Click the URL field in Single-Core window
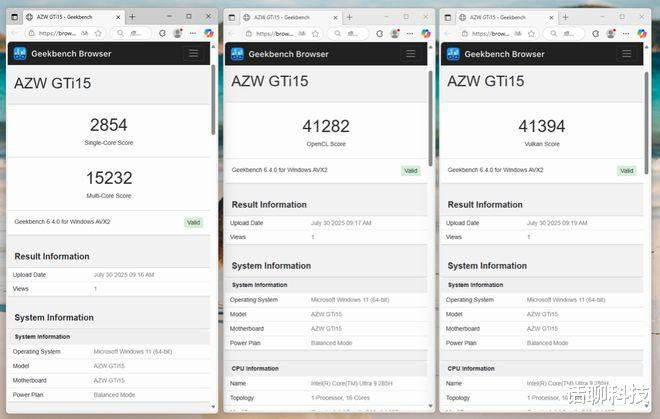660x419 pixels. [65, 33]
